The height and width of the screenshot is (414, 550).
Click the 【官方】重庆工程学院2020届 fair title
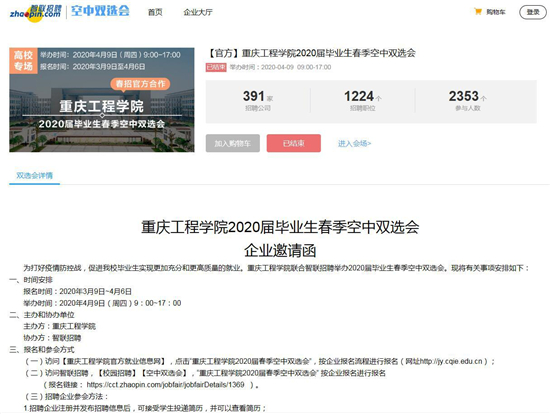pyautogui.click(x=311, y=53)
